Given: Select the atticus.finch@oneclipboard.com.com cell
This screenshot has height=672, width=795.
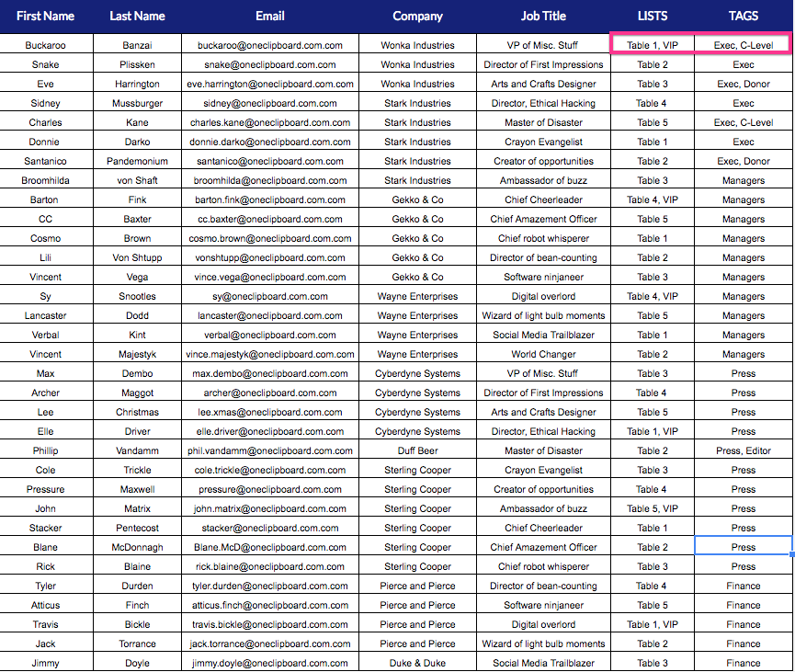Looking at the screenshot, I should [270, 604].
